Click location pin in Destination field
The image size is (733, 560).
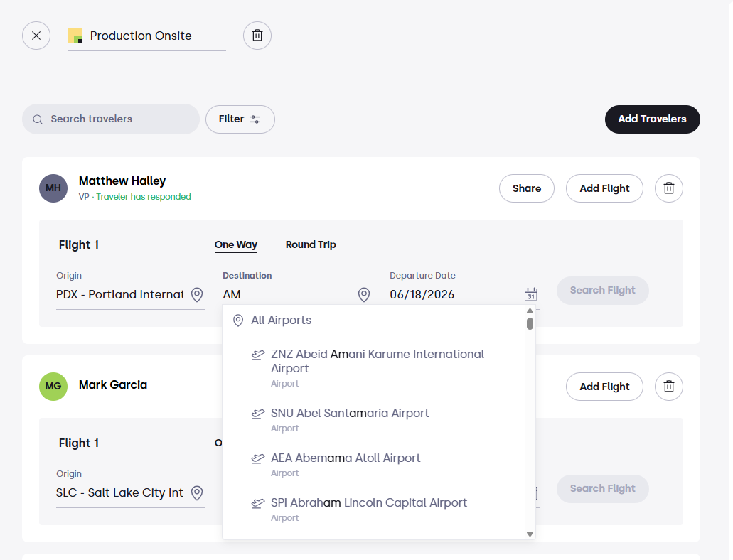click(364, 294)
